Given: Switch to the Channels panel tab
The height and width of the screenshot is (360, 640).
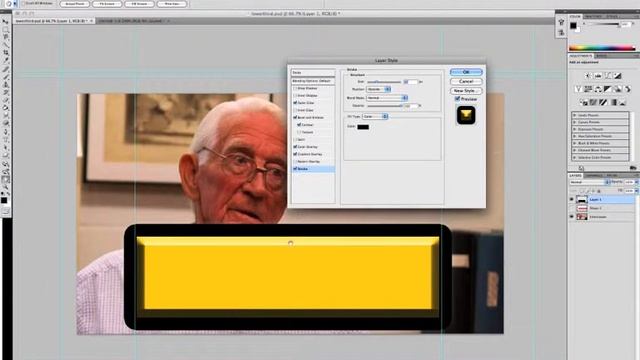Looking at the screenshot, I should pos(594,176).
